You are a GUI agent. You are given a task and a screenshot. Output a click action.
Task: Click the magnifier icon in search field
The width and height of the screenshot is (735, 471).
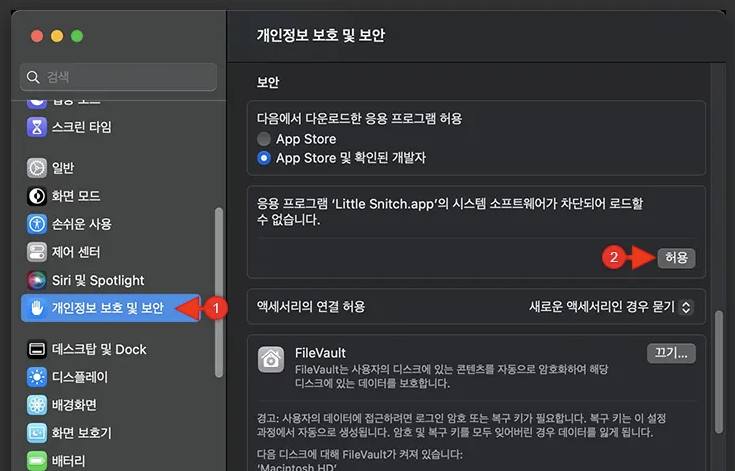33,77
